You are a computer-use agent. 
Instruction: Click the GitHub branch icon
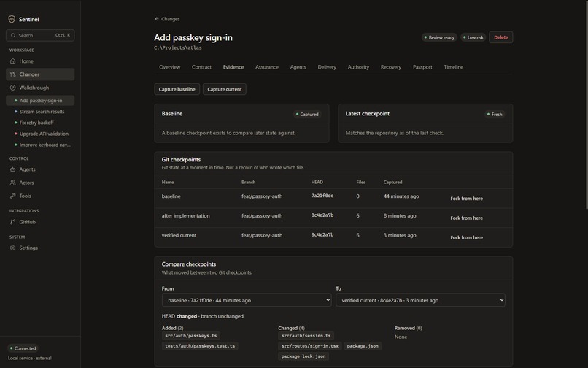(12, 222)
